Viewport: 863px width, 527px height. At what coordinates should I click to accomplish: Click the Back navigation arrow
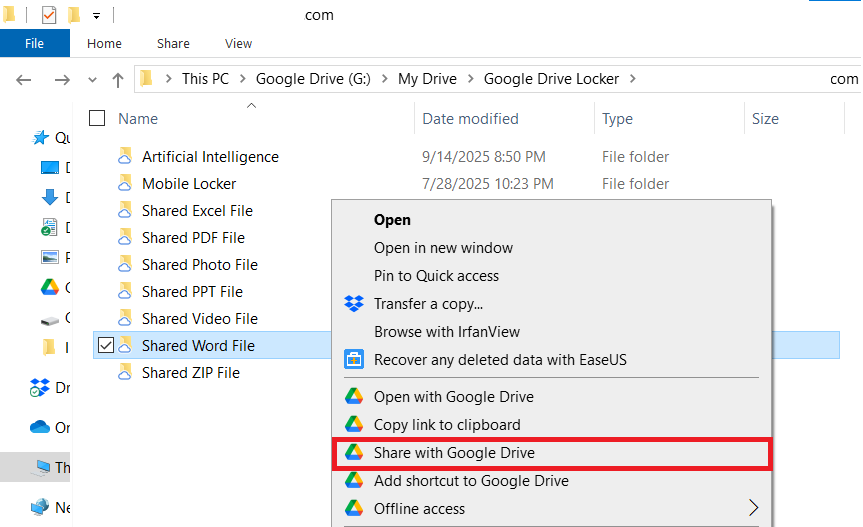(25, 79)
